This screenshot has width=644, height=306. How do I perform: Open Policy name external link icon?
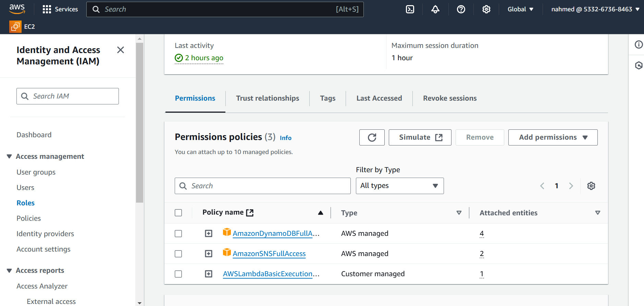[250, 213]
